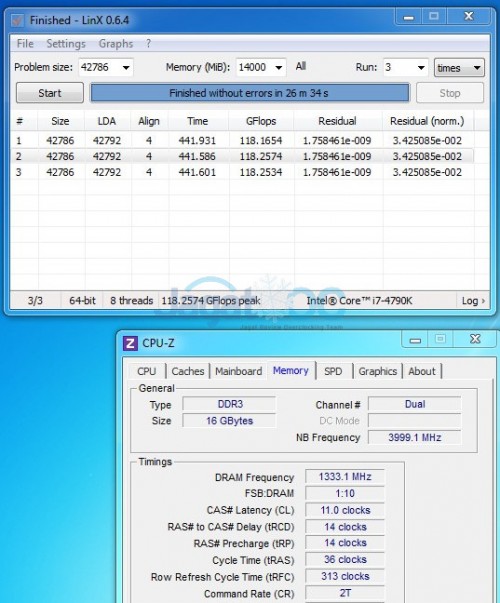500x603 pixels.
Task: Click the CAS# Latency 11.0 clocks field
Action: (345, 510)
